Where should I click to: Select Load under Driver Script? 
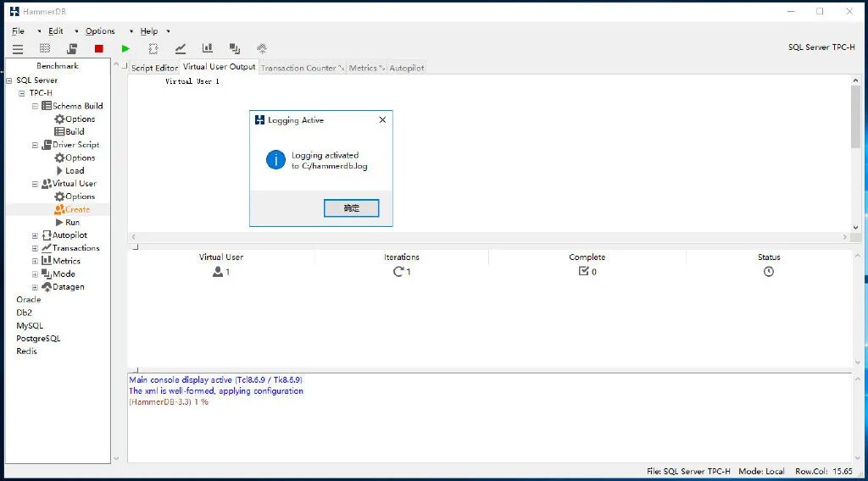[75, 171]
